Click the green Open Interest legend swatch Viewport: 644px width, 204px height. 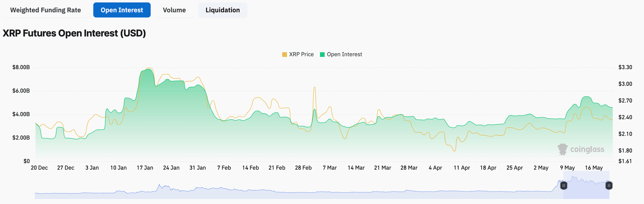pyautogui.click(x=322, y=54)
